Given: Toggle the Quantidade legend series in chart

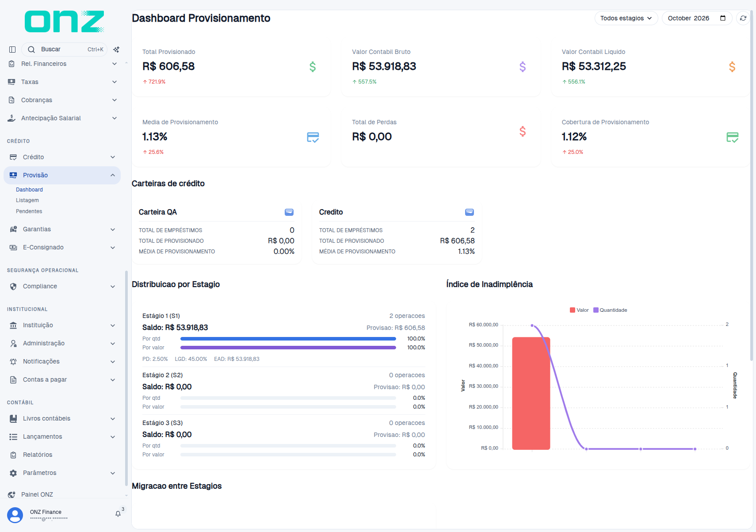Looking at the screenshot, I should (x=610, y=310).
